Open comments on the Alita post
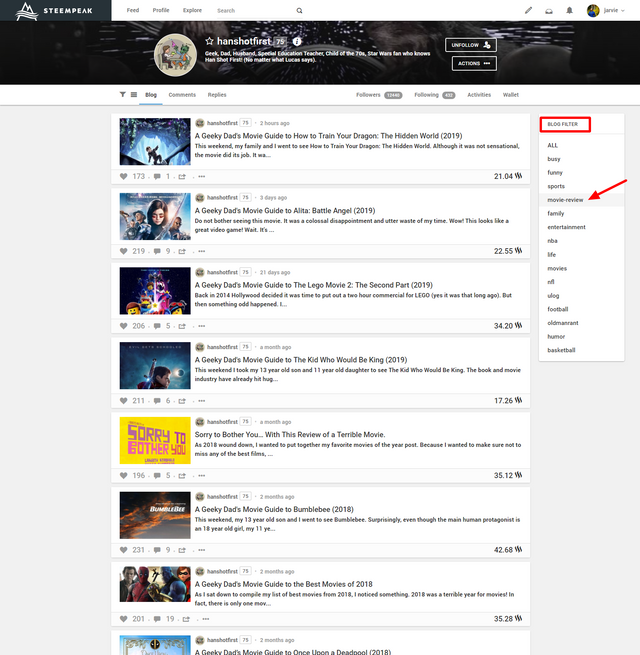This screenshot has width=640, height=655. click(157, 251)
